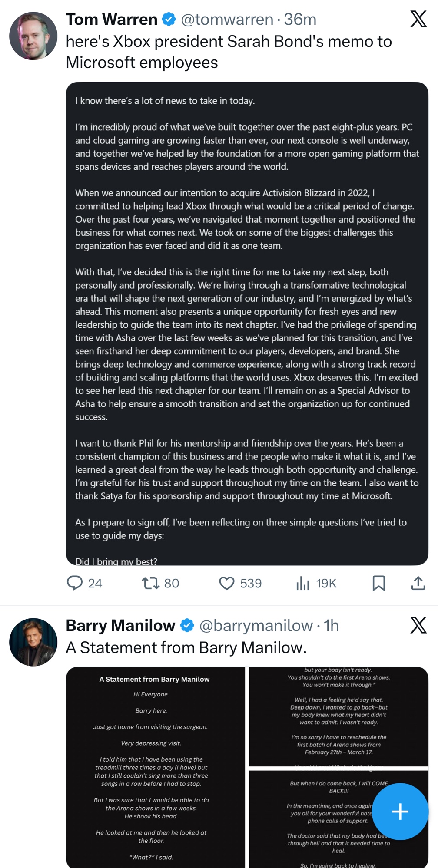438x868 pixels.
Task: Like Tom Warren's post
Action: [x=226, y=583]
